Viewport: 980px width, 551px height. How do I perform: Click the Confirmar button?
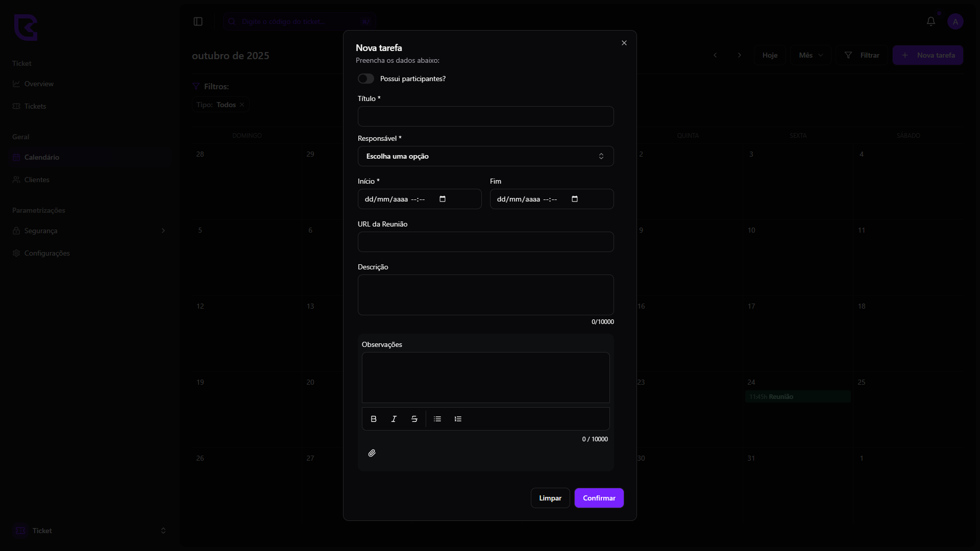(x=599, y=498)
